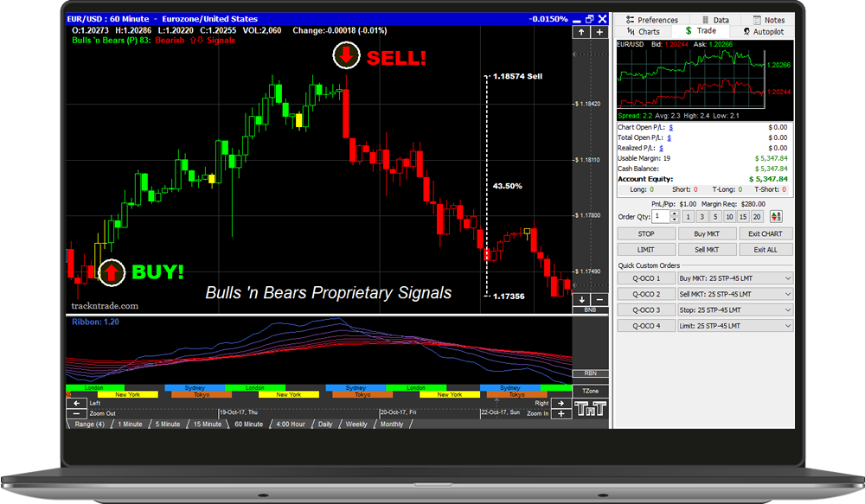Switch to the Weekly timeframe
Screen dimensions: 865x504
pyautogui.click(x=356, y=424)
